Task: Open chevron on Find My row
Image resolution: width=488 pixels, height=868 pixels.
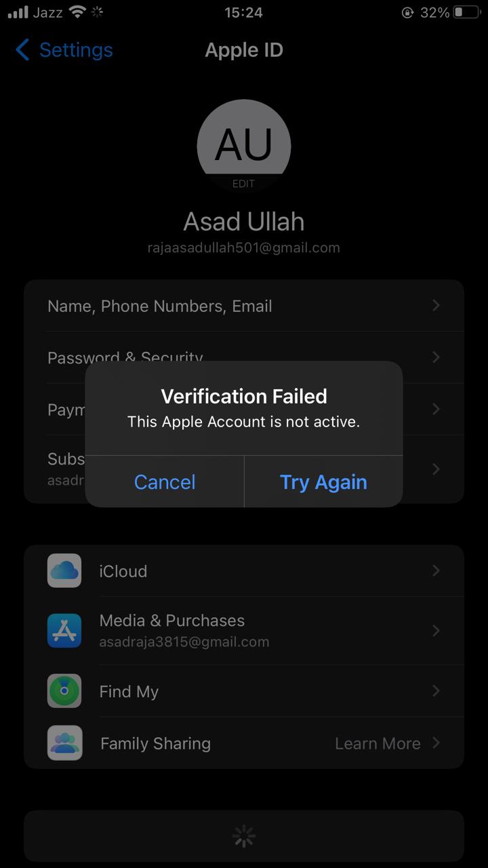Action: click(x=436, y=691)
